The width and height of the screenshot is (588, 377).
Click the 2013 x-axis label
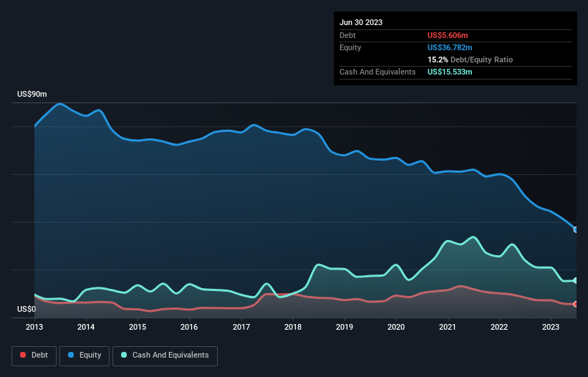click(x=34, y=327)
